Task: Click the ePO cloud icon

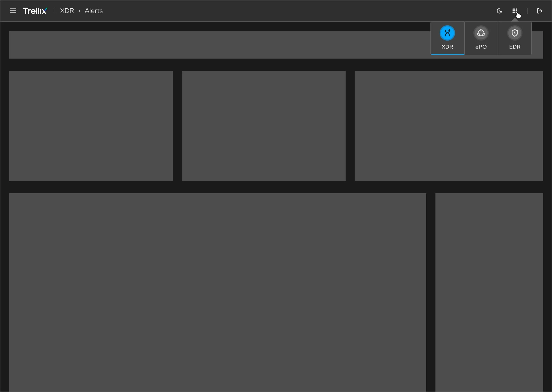Action: 481,33
